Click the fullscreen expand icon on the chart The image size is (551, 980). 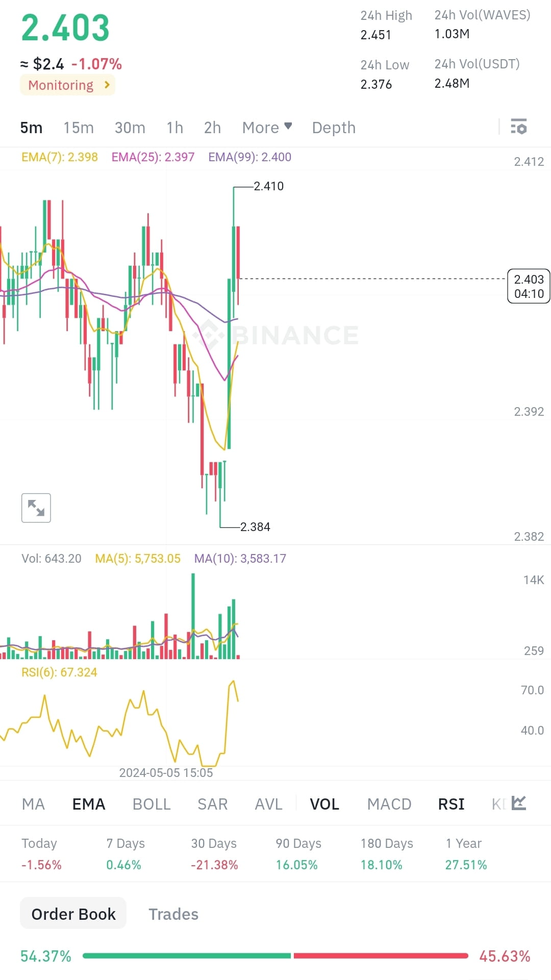(x=36, y=508)
